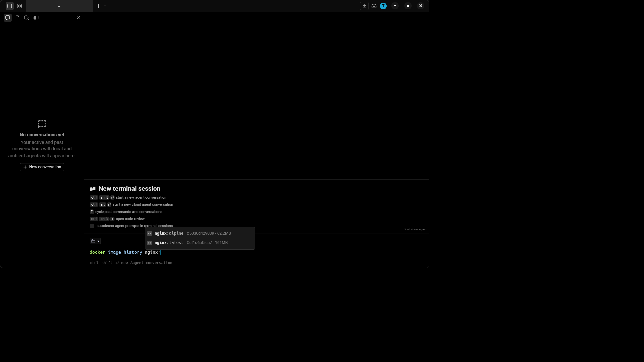The image size is (644, 362).
Task: Click 'new /agent conversation' footer hint
Action: 147,263
